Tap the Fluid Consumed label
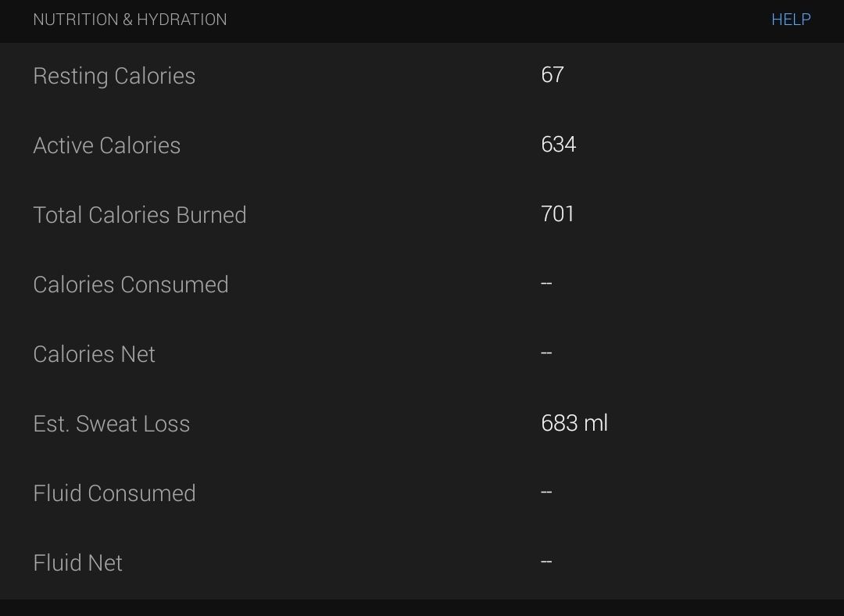This screenshot has height=616, width=844. point(114,493)
